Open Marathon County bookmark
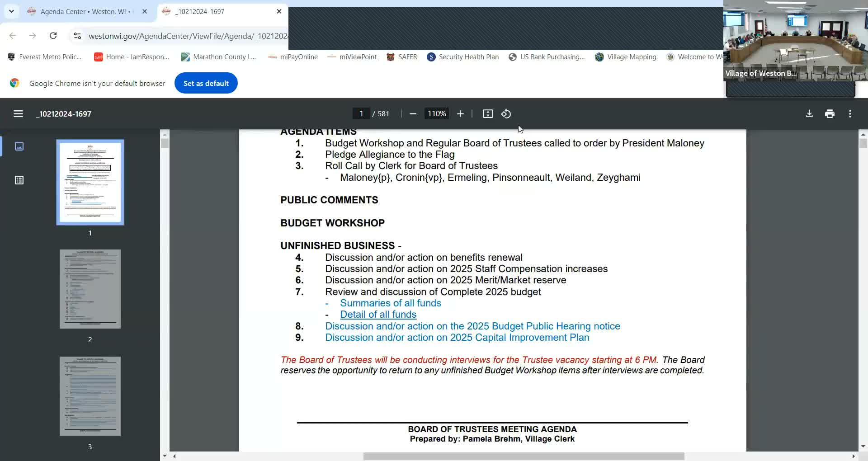868x461 pixels. (x=219, y=57)
